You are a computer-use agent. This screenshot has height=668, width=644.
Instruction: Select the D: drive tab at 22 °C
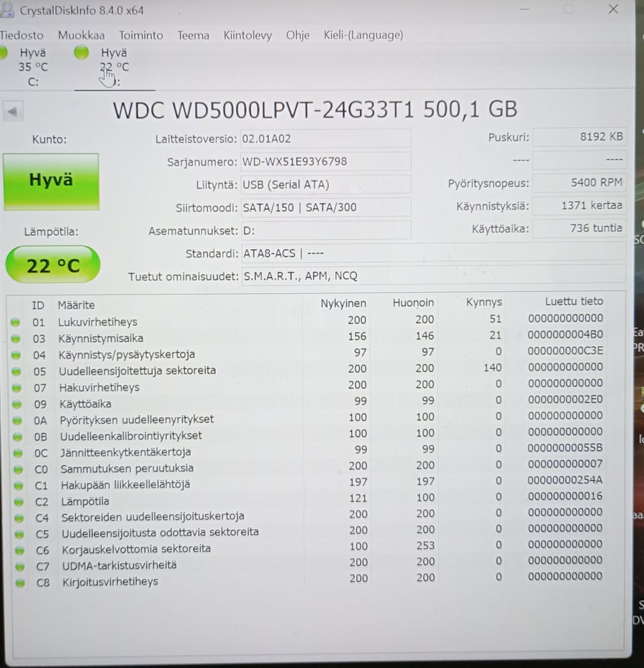(114, 67)
